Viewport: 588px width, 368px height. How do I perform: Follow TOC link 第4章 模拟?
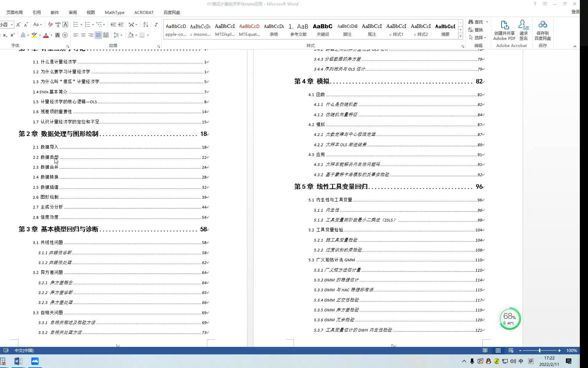tap(389, 81)
